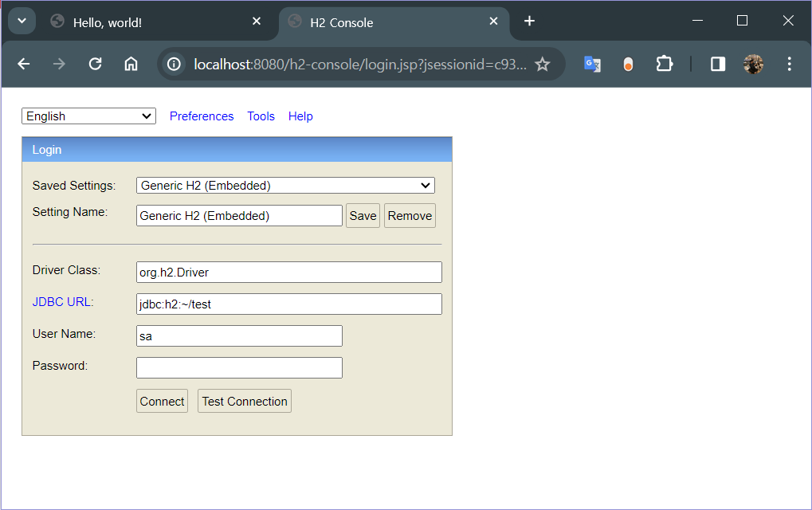Click the User Name label
This screenshot has height=510, width=812.
click(64, 334)
